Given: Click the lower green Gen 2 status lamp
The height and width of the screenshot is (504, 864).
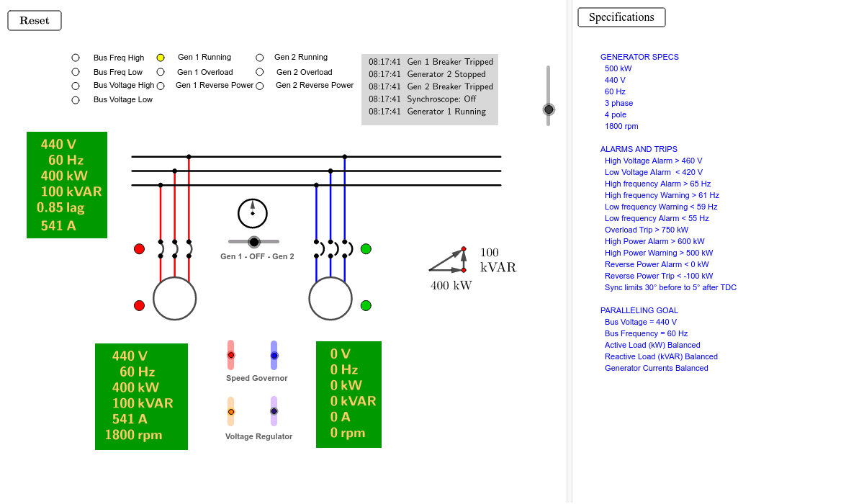Looking at the screenshot, I should click(366, 305).
